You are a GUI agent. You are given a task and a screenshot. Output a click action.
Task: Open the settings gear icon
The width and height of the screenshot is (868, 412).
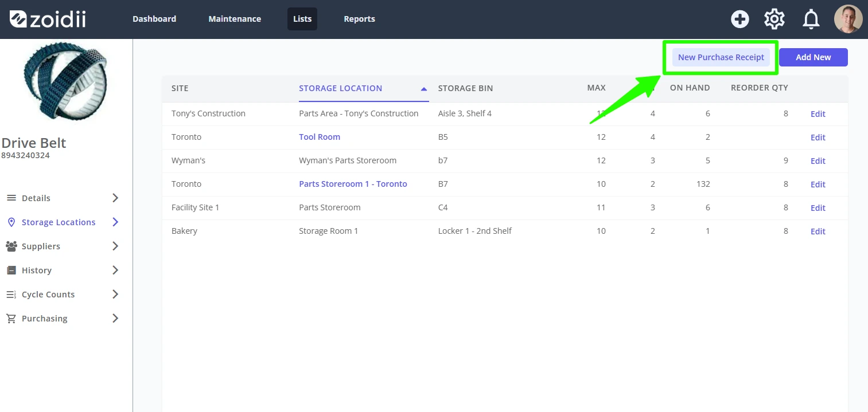[x=774, y=19]
